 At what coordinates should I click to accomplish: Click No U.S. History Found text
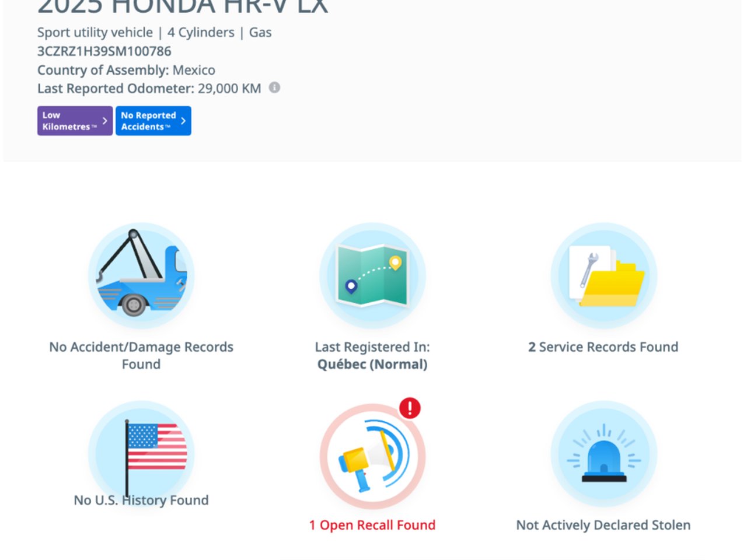[141, 500]
